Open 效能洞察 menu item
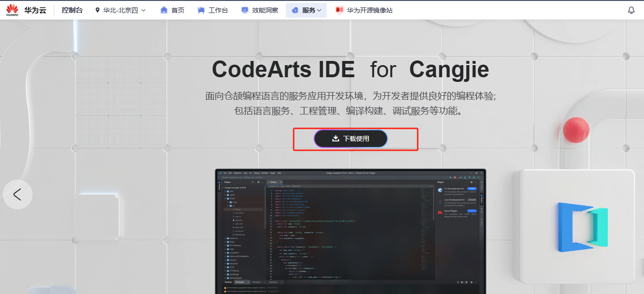 (x=260, y=10)
